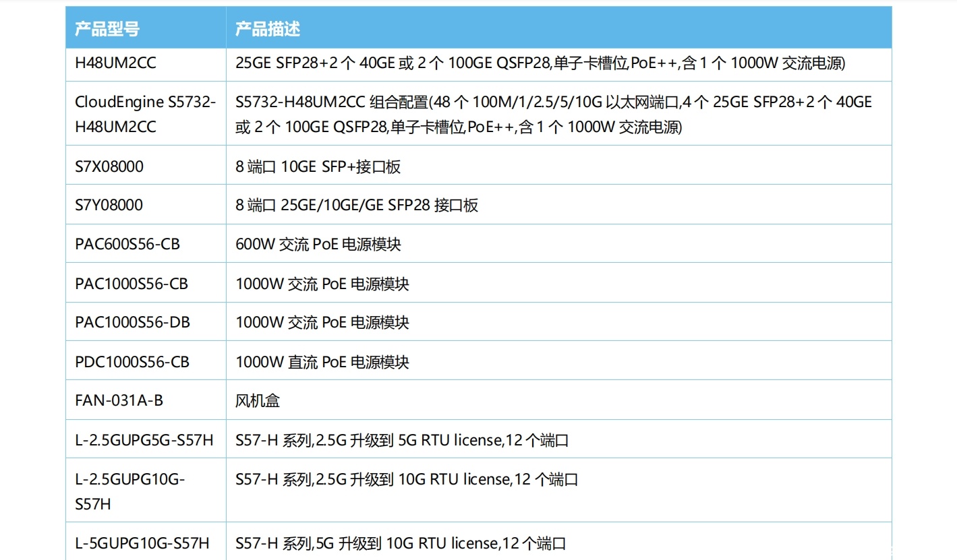
Task: Click the PDC1000S56-CB model name
Action: (132, 362)
